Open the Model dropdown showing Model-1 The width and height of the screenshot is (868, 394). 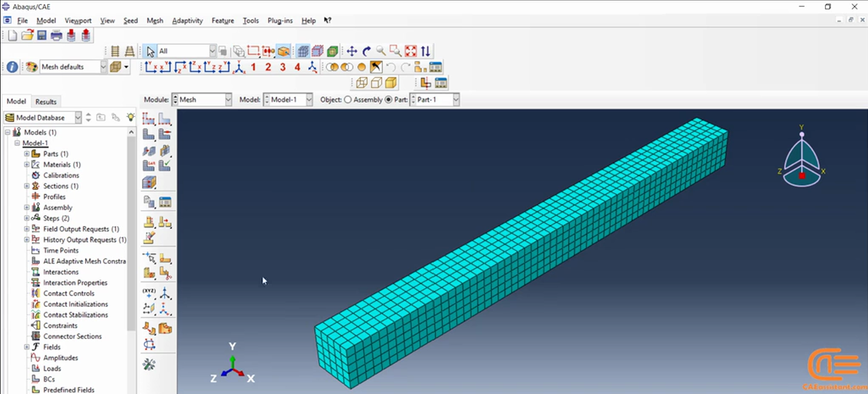point(288,100)
